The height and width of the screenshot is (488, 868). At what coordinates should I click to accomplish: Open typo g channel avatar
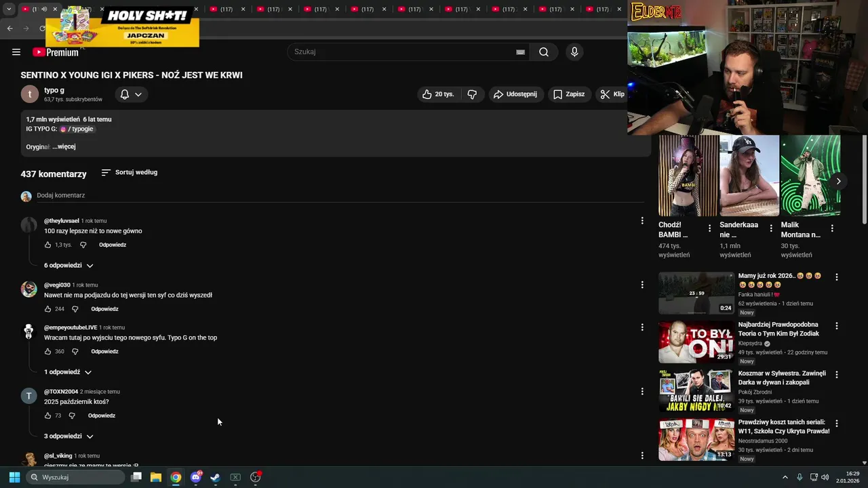pyautogui.click(x=29, y=94)
